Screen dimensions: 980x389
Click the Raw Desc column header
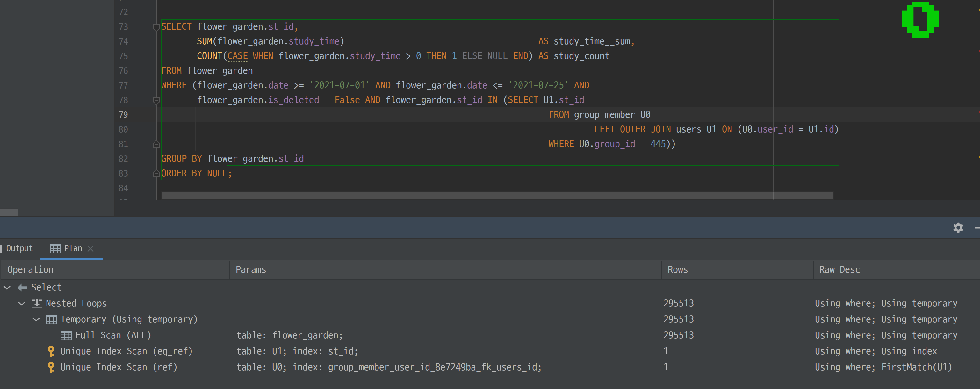click(839, 269)
